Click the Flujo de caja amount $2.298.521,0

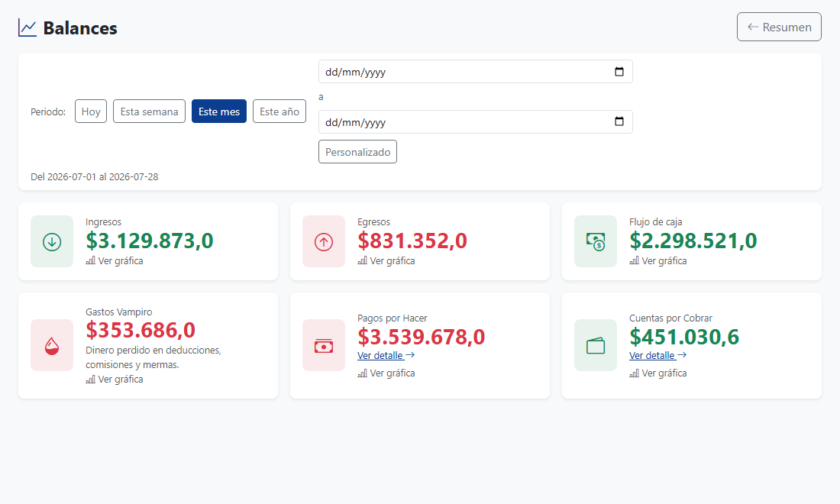click(693, 241)
